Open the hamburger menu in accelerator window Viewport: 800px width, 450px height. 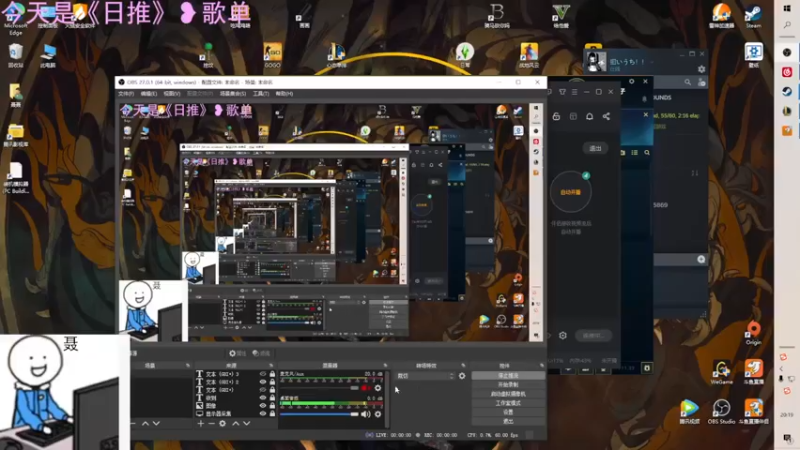574,92
